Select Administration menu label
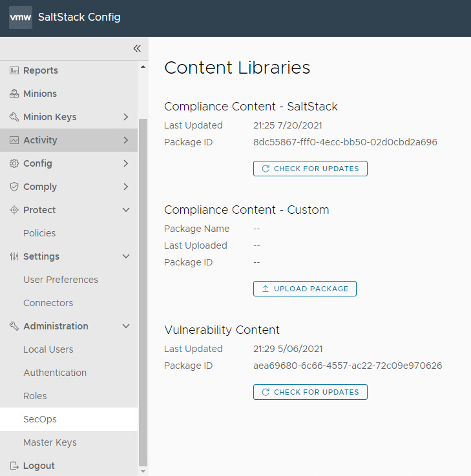This screenshot has height=476, width=471. pyautogui.click(x=56, y=326)
